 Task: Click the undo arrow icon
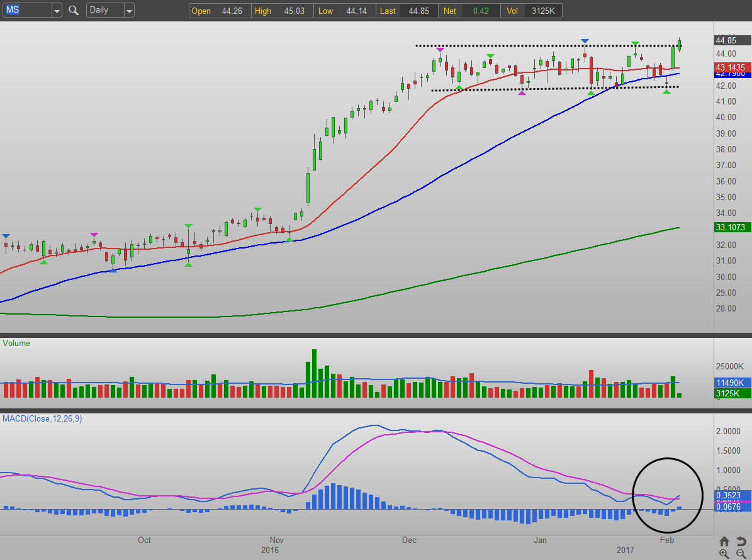tap(740, 541)
